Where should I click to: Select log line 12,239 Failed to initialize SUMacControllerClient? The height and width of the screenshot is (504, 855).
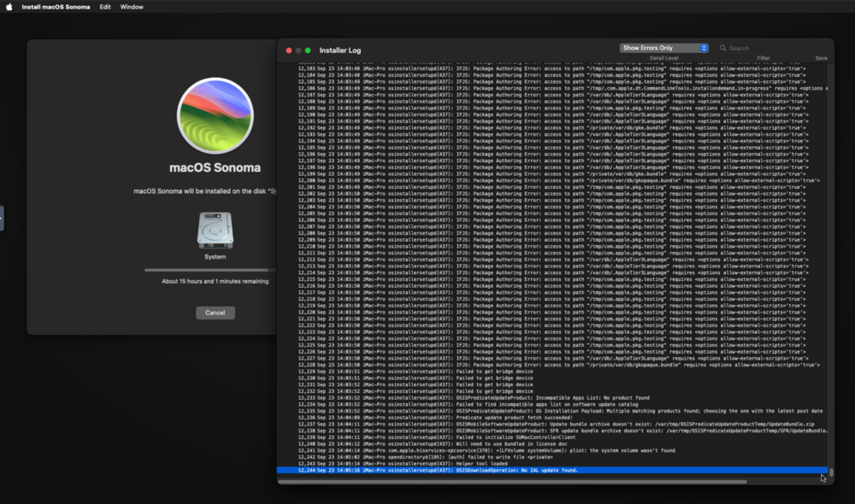(551, 437)
